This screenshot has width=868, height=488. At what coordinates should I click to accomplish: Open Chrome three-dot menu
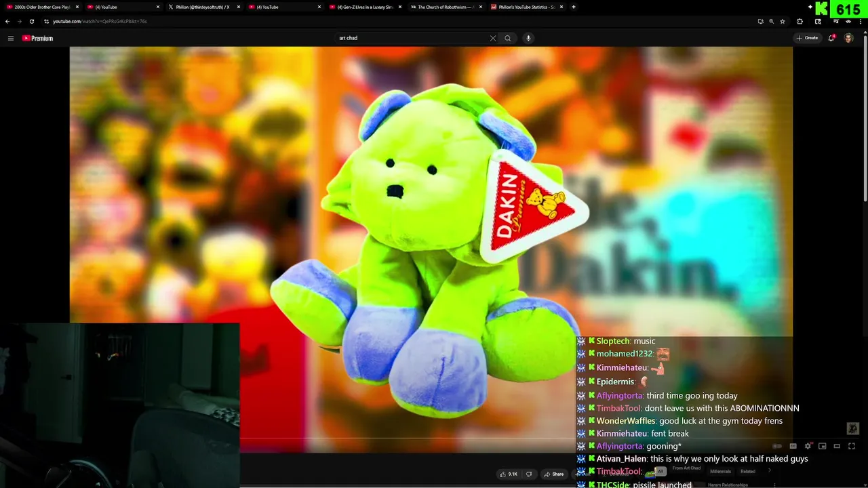pos(861,21)
